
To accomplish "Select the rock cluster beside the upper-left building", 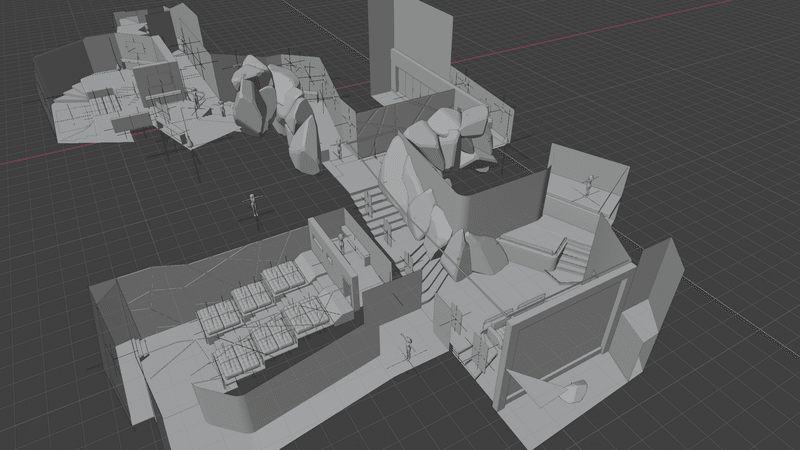I will tap(278, 110).
